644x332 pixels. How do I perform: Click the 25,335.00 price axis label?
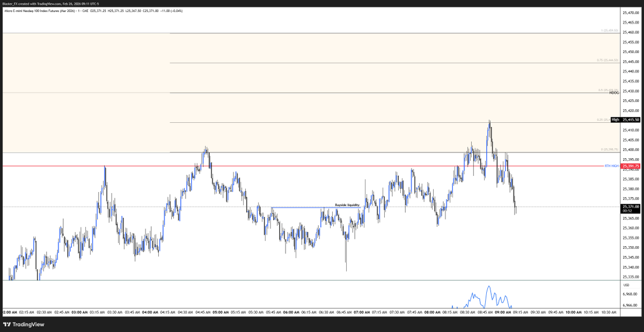click(630, 277)
